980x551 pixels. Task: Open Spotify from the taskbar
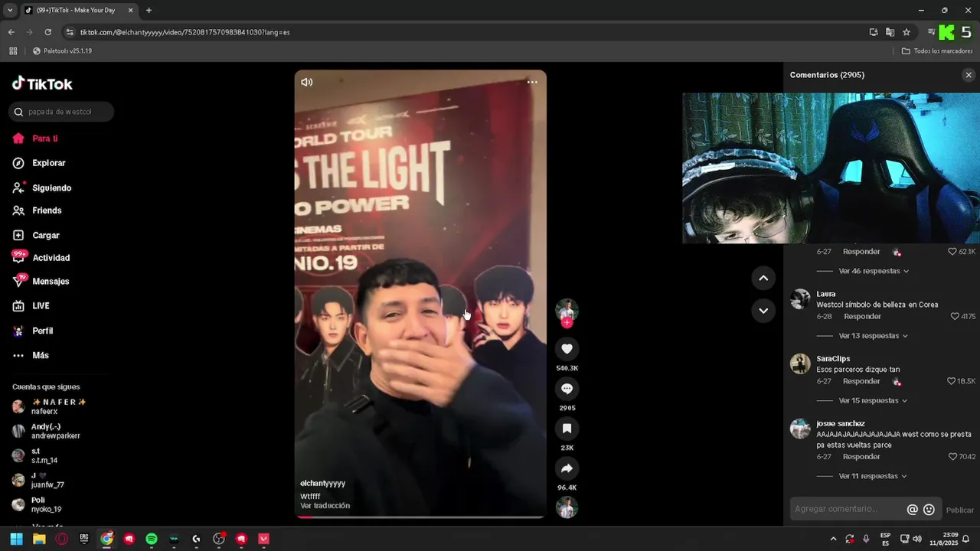[152, 539]
